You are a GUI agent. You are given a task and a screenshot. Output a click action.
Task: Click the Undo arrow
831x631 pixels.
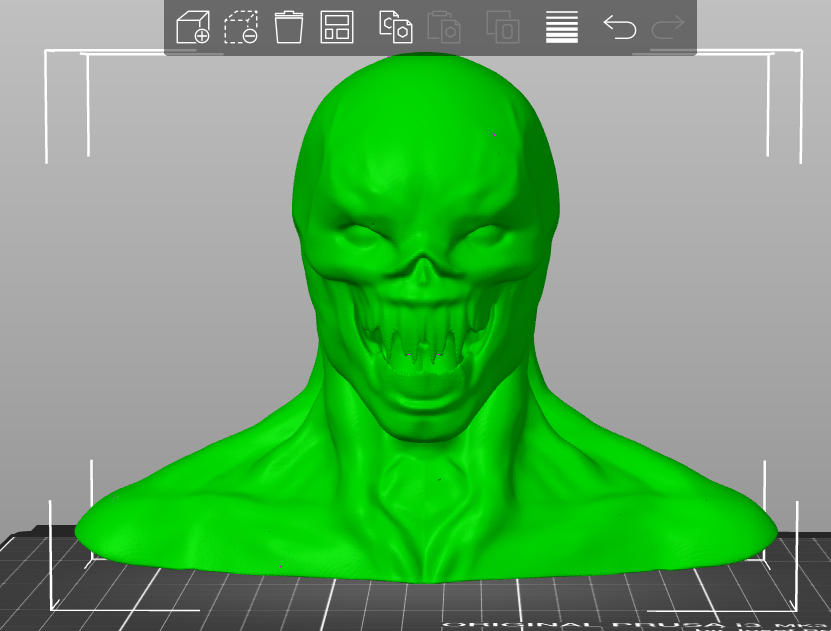click(x=620, y=27)
